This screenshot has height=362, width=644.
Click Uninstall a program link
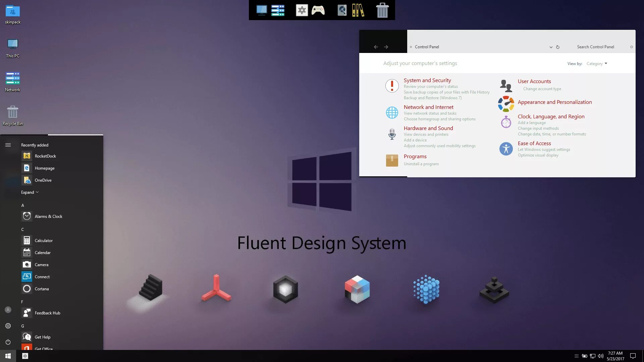421,164
